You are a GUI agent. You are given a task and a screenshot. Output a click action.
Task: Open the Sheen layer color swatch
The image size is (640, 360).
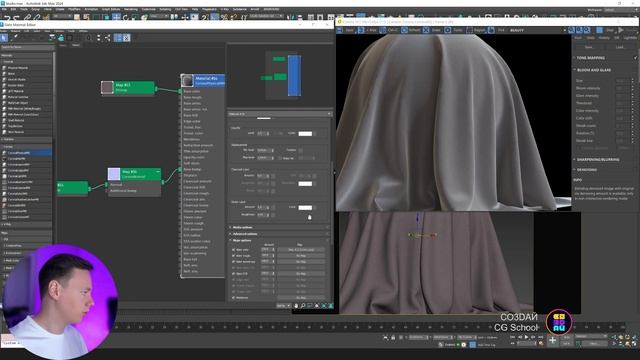pyautogui.click(x=305, y=207)
